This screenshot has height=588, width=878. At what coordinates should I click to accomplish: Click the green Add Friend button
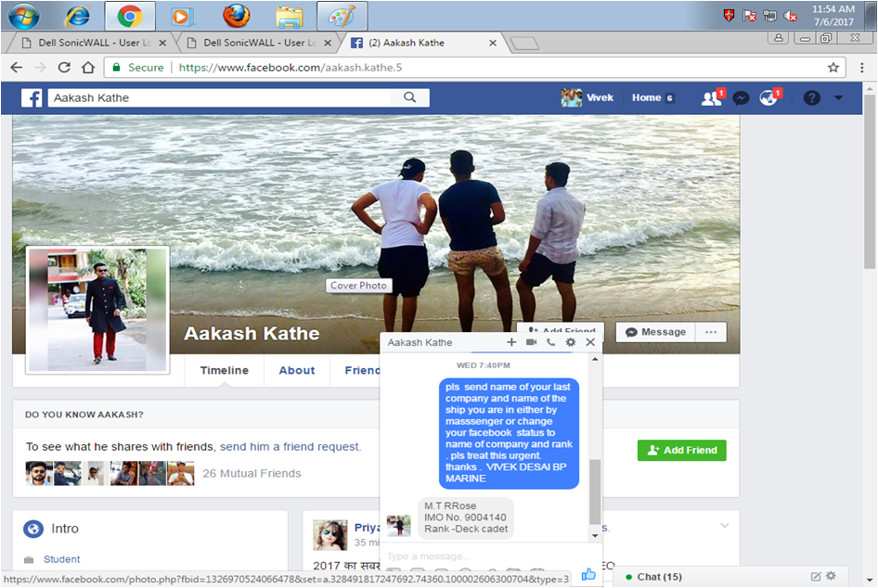coord(682,450)
